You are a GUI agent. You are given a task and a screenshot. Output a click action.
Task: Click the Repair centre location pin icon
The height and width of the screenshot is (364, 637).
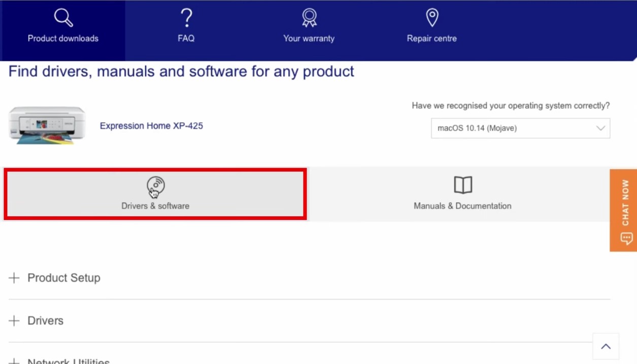pyautogui.click(x=432, y=18)
